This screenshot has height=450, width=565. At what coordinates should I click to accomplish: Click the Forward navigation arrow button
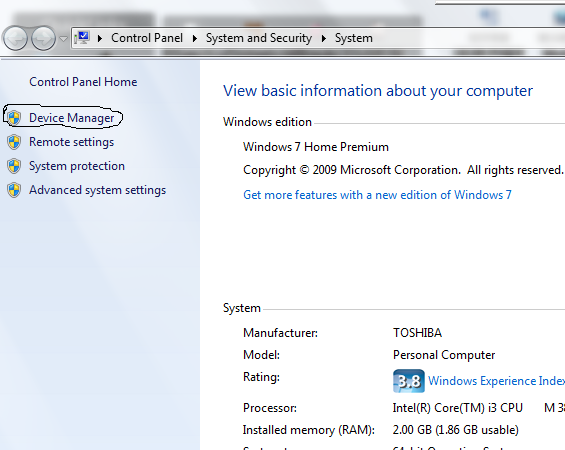[43, 38]
